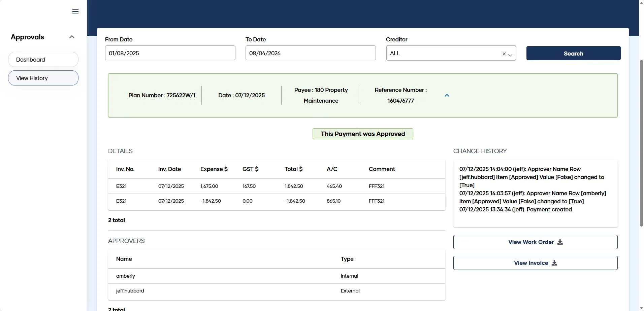Click the Reference Number 160476777 text
Image resolution: width=644 pixels, height=311 pixels.
400,95
